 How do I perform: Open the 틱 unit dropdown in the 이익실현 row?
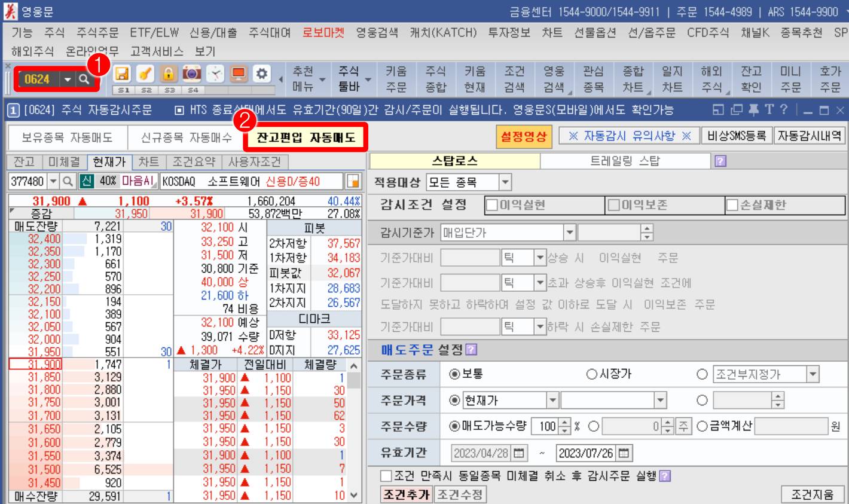click(540, 258)
